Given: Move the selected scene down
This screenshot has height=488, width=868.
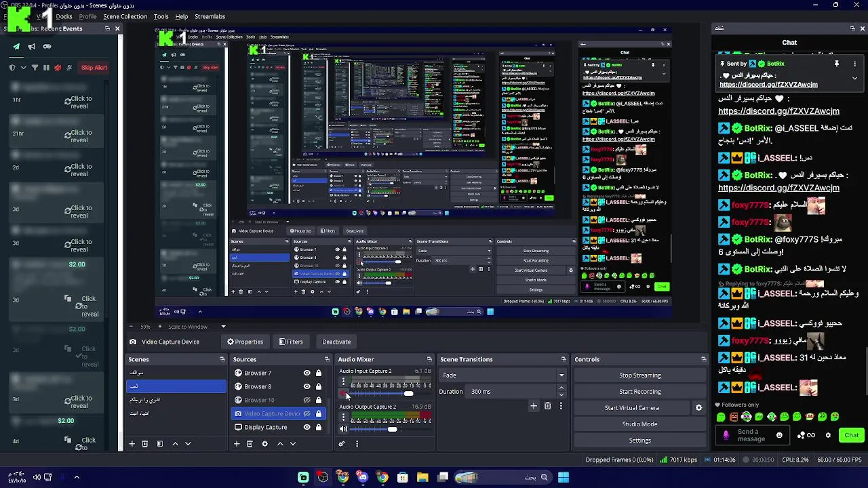Looking at the screenshot, I should 188,444.
